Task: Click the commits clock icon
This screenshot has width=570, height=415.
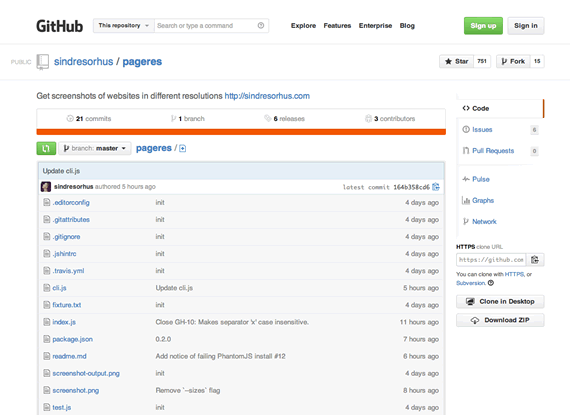Action: pyautogui.click(x=70, y=118)
